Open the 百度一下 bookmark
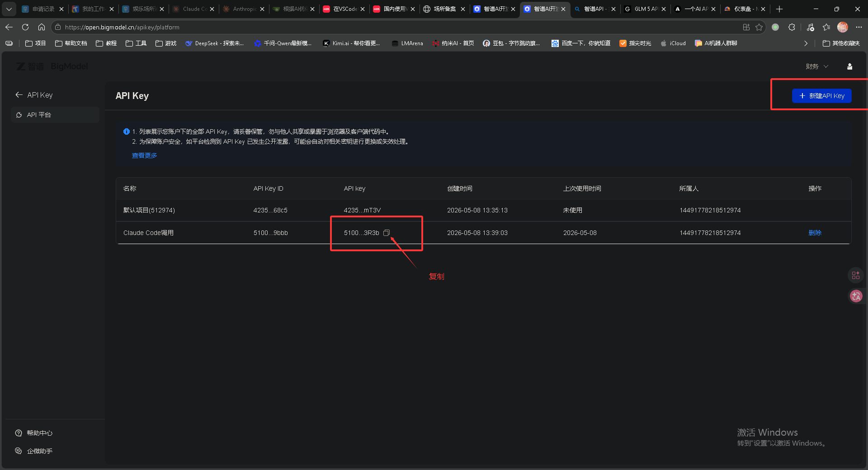868x470 pixels. [581, 43]
